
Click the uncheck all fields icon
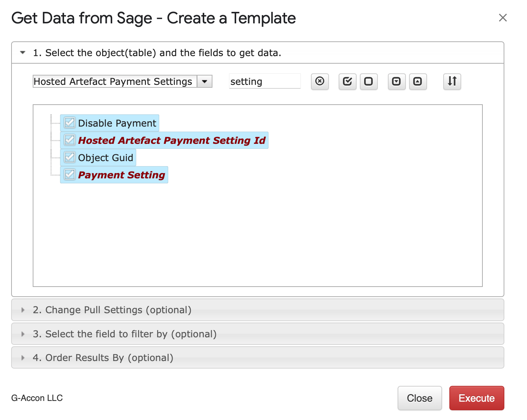(368, 81)
